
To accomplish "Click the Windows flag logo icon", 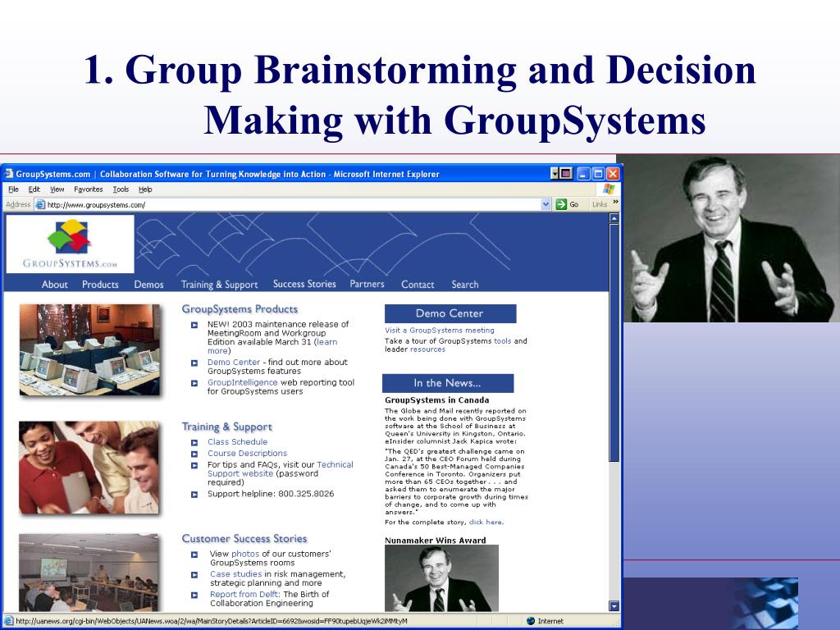I will 609,189.
